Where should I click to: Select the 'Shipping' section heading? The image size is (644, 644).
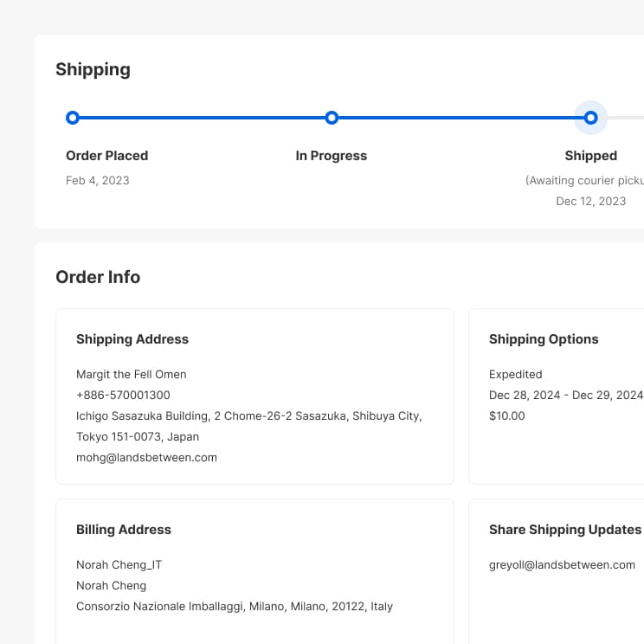click(93, 69)
